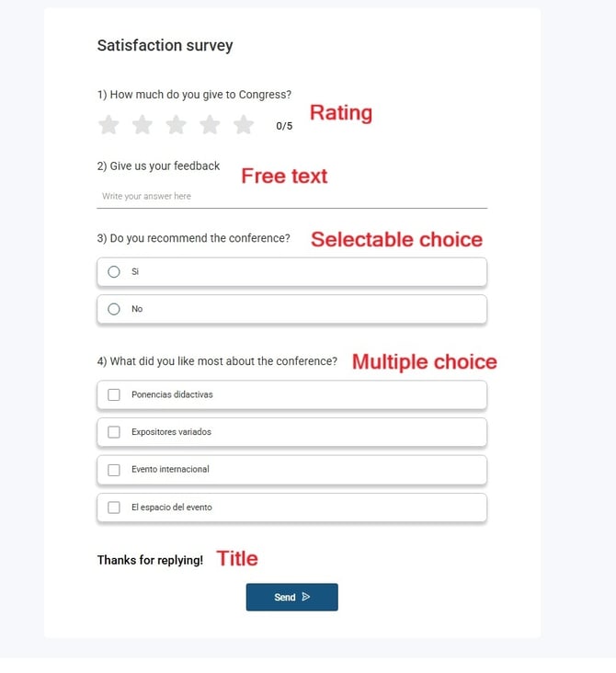Select the 'Evento internacional' option label
Image resolution: width=616 pixels, height=673 pixels.
(170, 469)
